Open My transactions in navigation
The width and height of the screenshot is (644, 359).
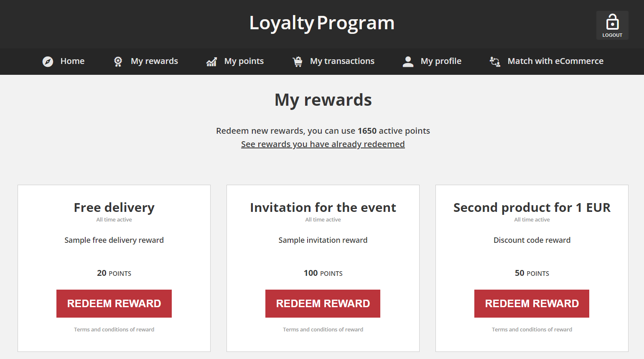click(x=342, y=61)
